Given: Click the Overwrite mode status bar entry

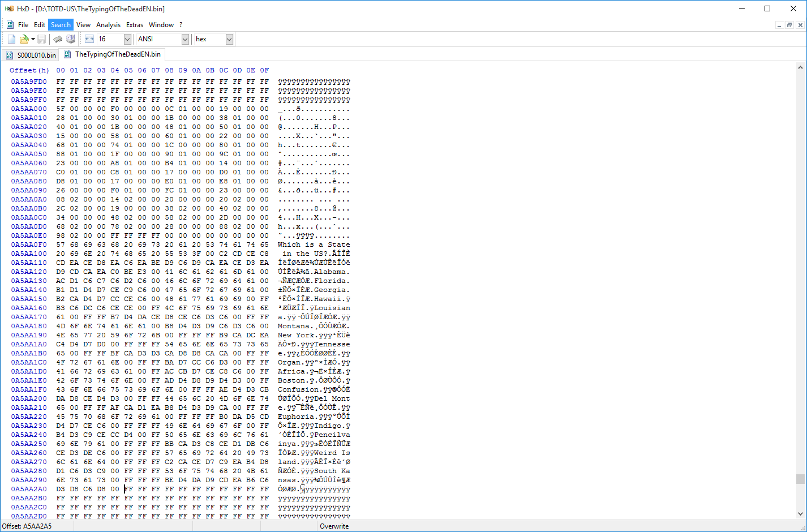Looking at the screenshot, I should point(334,526).
